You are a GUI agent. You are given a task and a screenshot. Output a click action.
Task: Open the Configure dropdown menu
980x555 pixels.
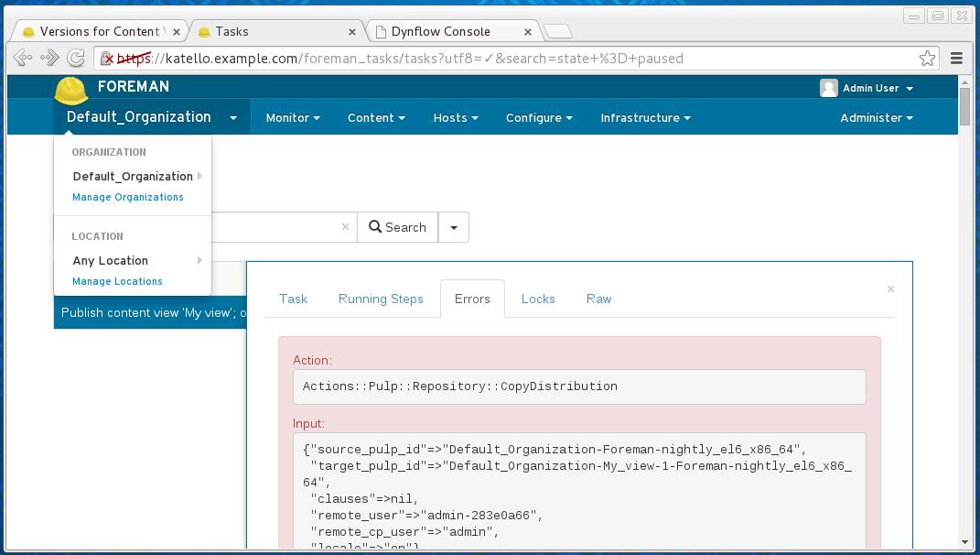click(539, 117)
